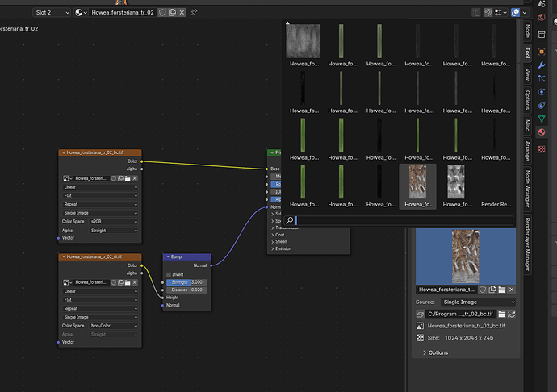Click the Howea_forsteriana_tr_02 material name field
Screen dimensions: 557x392
coord(123,12)
